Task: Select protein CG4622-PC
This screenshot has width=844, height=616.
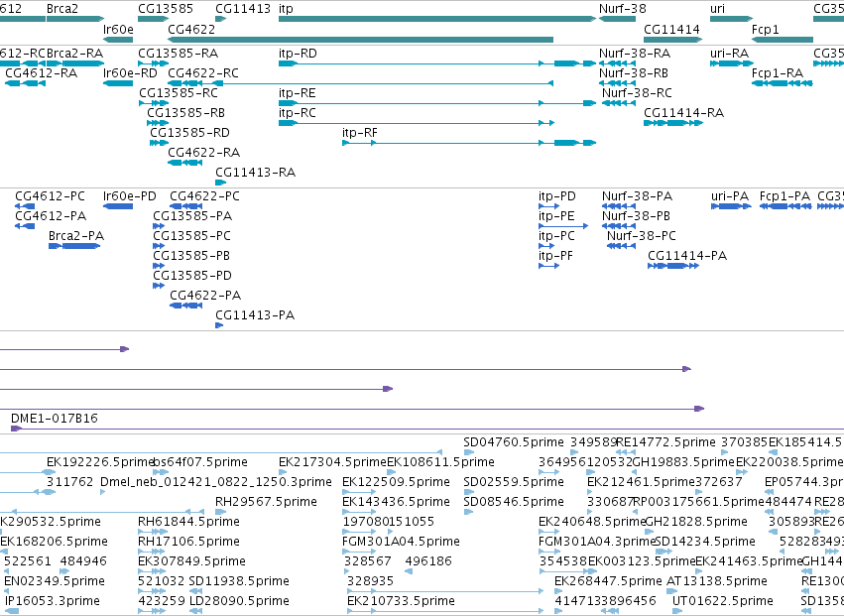Action: click(186, 206)
